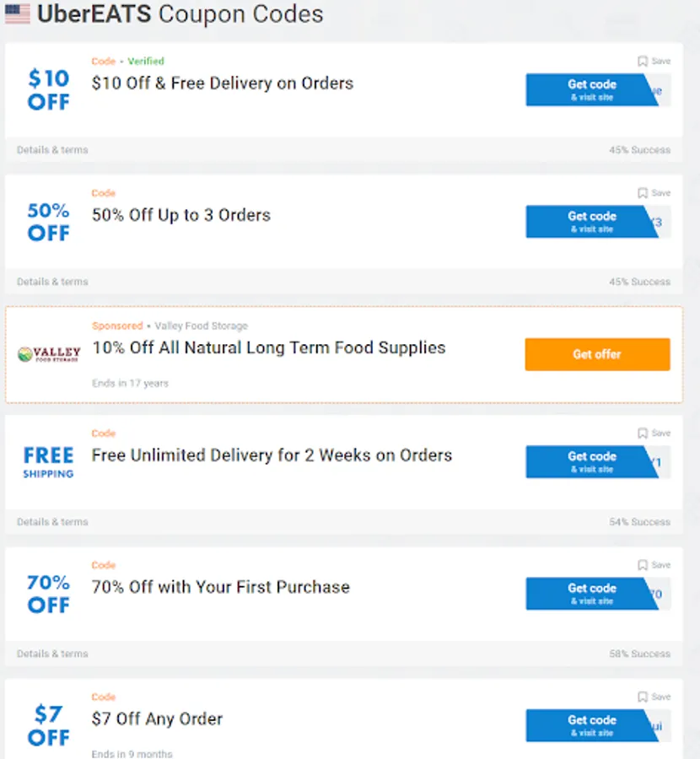This screenshot has height=759, width=700.
Task: Get code for 70% Off First Purchase
Action: pyautogui.click(x=591, y=594)
